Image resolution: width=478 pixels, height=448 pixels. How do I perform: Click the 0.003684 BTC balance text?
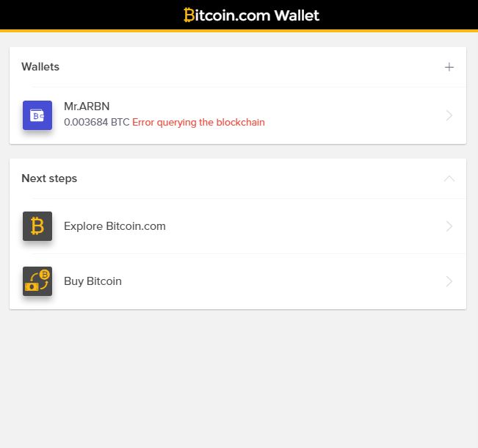click(x=97, y=123)
